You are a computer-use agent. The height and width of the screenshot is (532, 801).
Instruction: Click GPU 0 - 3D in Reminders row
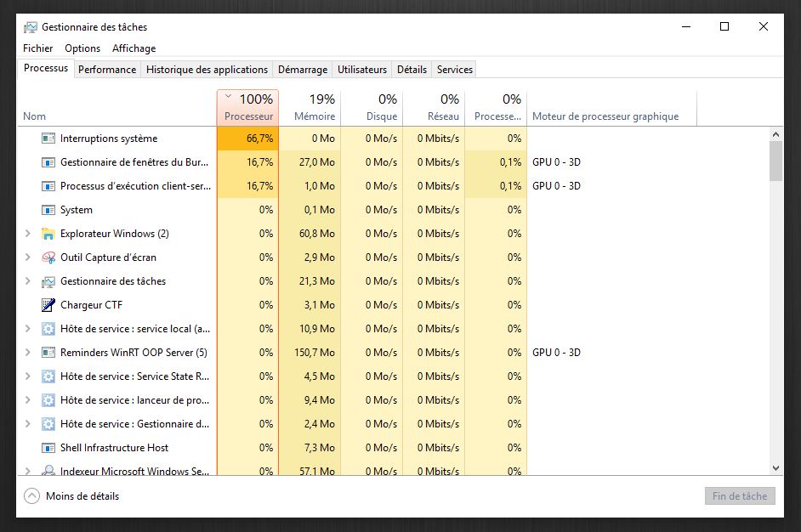pyautogui.click(x=556, y=353)
